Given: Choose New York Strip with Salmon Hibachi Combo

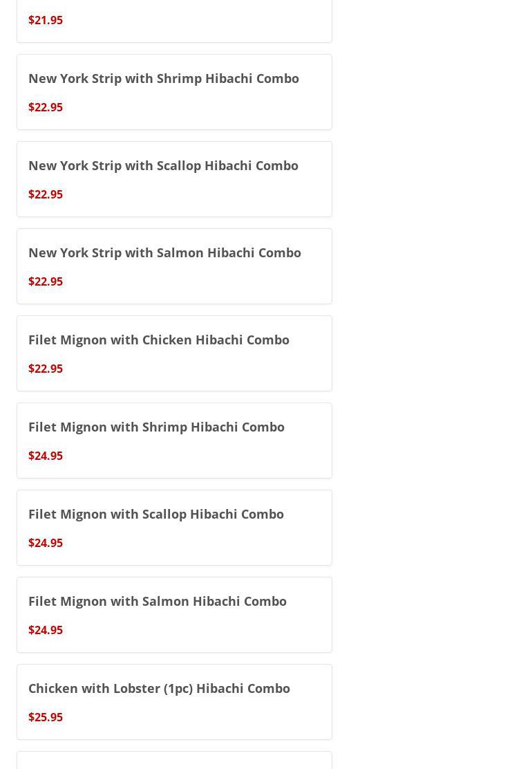Looking at the screenshot, I should point(164,252).
